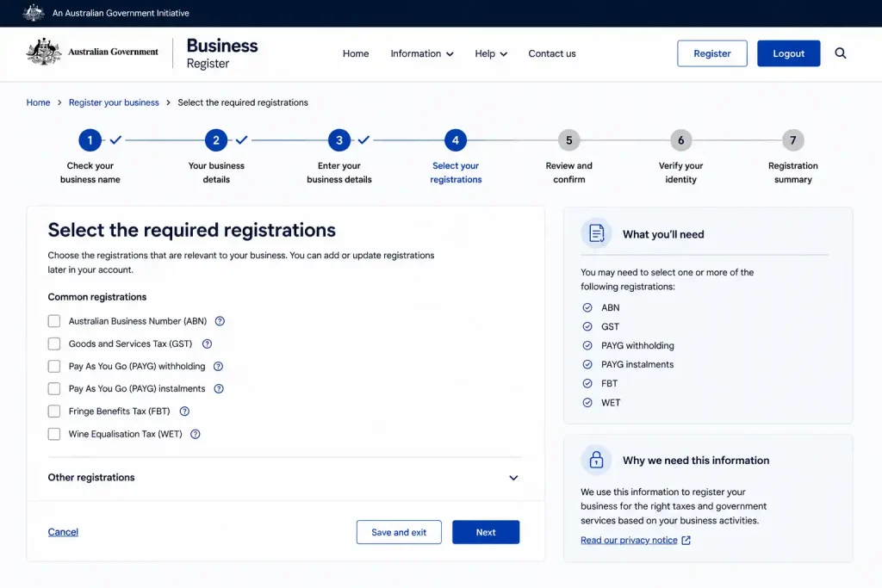This screenshot has width=882, height=588.
Task: Click the Australian Government crest logo
Action: tap(44, 52)
